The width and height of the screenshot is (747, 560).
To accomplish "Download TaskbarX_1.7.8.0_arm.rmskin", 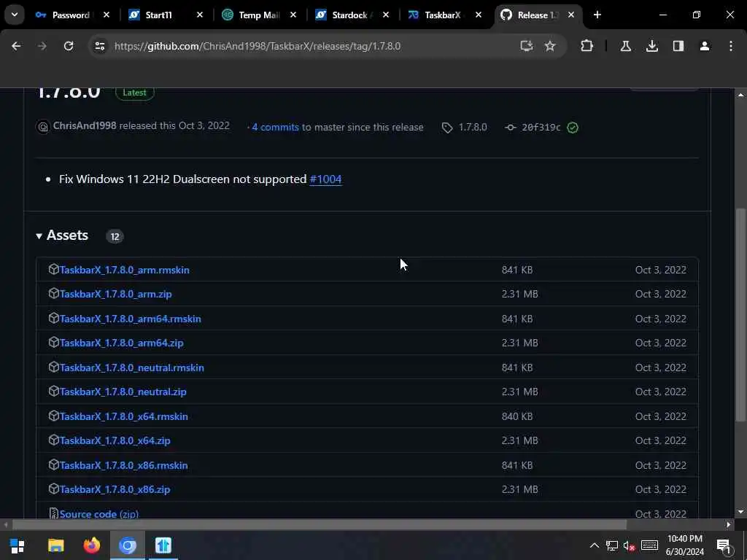I will point(124,270).
